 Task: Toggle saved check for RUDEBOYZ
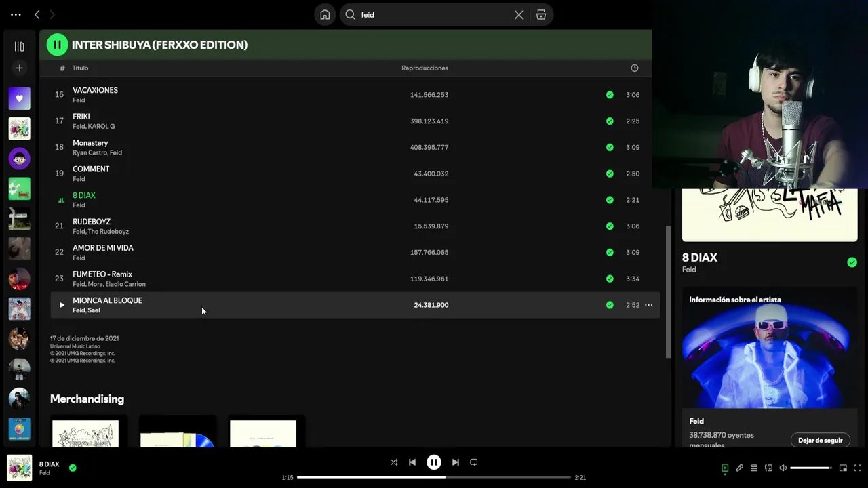[610, 226]
